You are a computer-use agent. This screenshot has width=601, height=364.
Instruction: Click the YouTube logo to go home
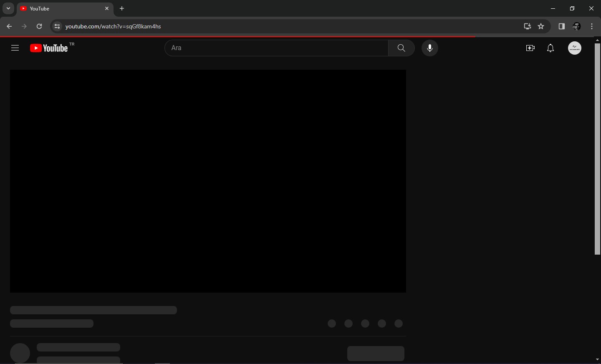50,48
